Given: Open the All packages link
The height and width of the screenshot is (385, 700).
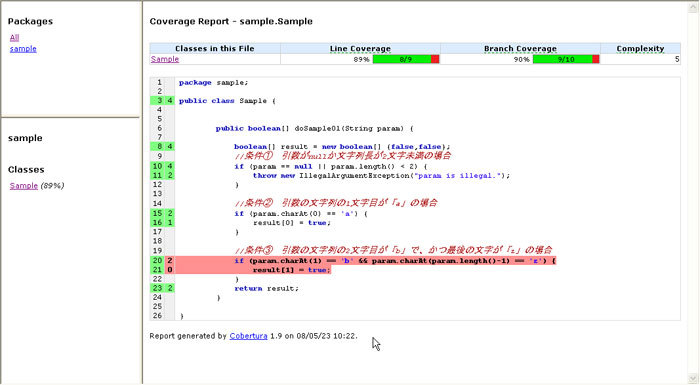Looking at the screenshot, I should click(x=14, y=38).
